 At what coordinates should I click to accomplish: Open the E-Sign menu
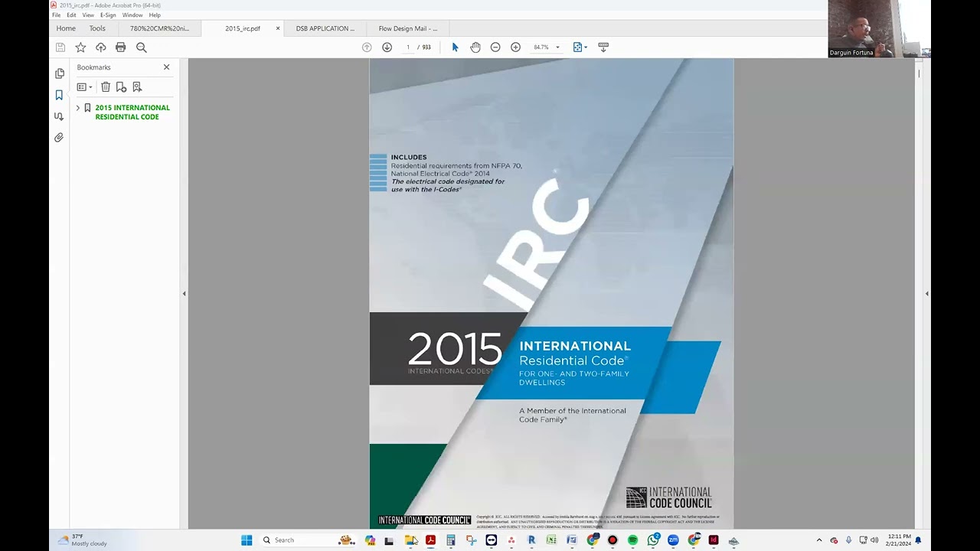[x=108, y=15]
